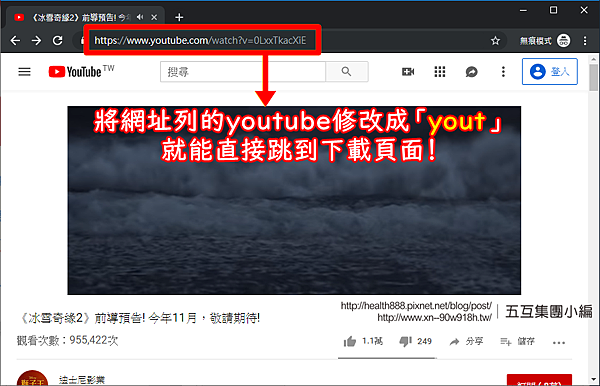Mute the tab via the speaker icon
This screenshot has width=600, height=386.
tap(140, 17)
